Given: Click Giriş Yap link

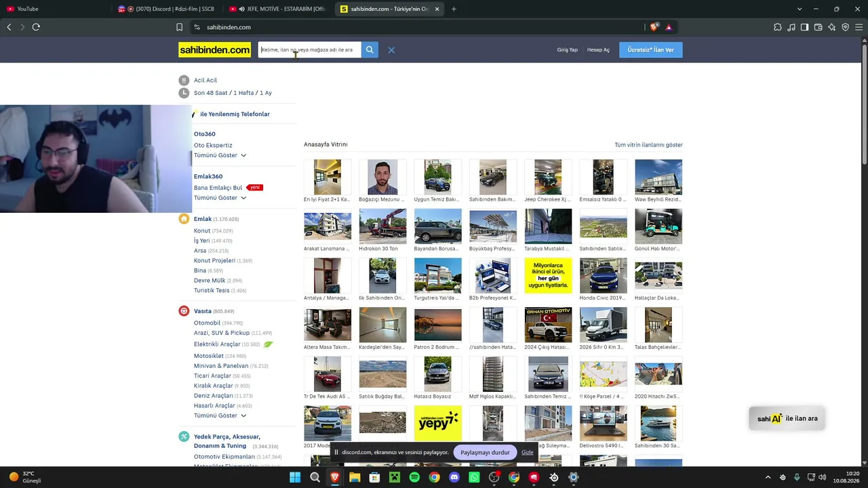Looking at the screenshot, I should pyautogui.click(x=568, y=50).
